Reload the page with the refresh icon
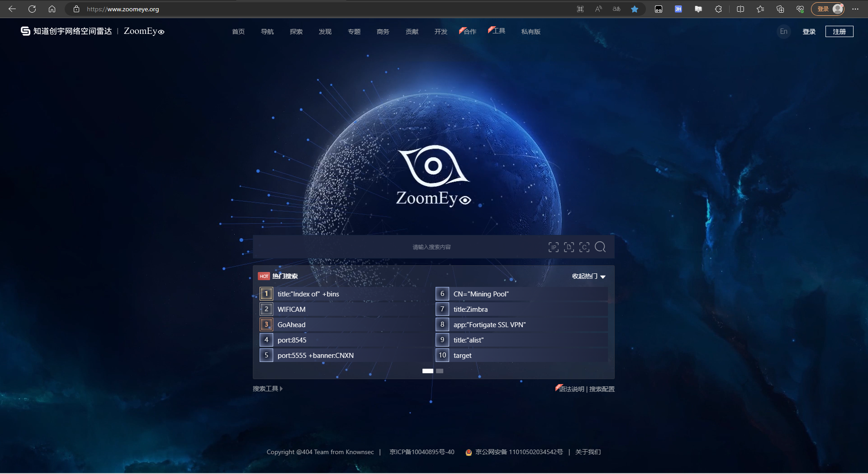This screenshot has width=868, height=474. (32, 9)
